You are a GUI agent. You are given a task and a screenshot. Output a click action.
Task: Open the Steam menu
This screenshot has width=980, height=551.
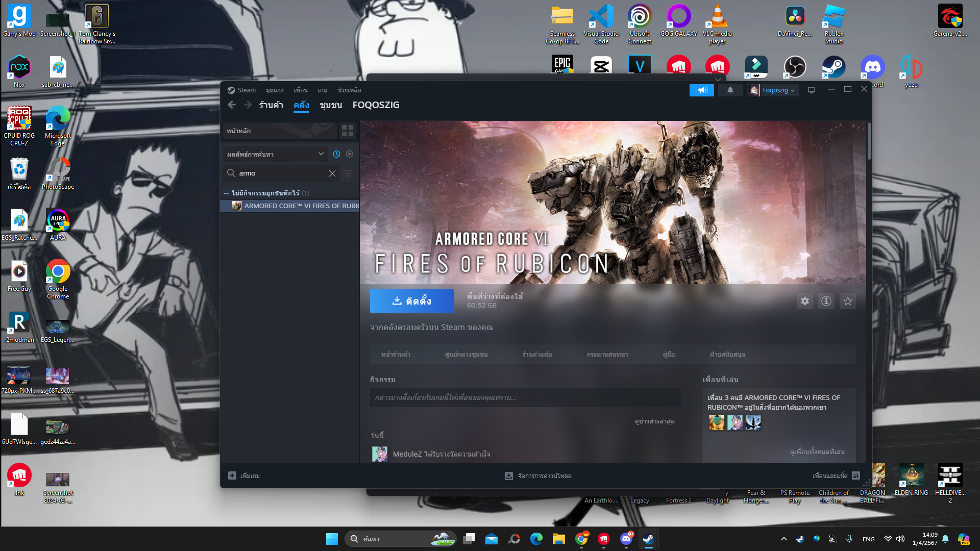[241, 90]
